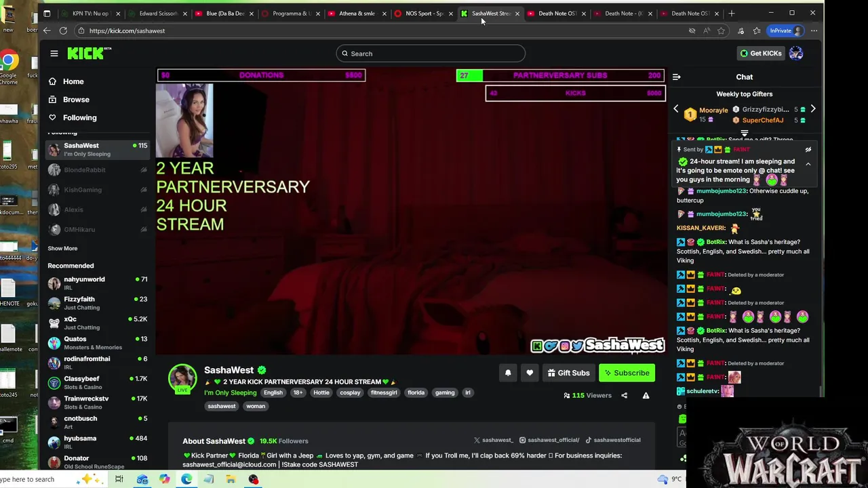Viewport: 868px width, 488px height.
Task: Click the Partnerversary Subs progress bar
Action: [560, 75]
